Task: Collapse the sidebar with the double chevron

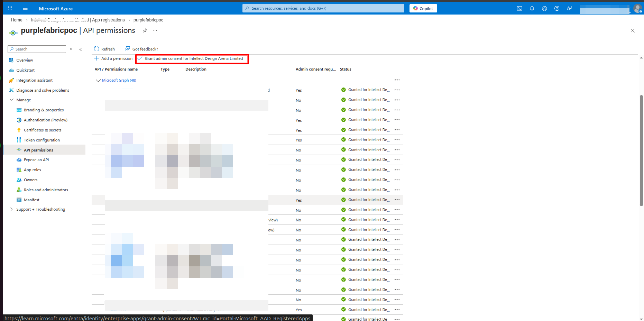Action: [81, 49]
